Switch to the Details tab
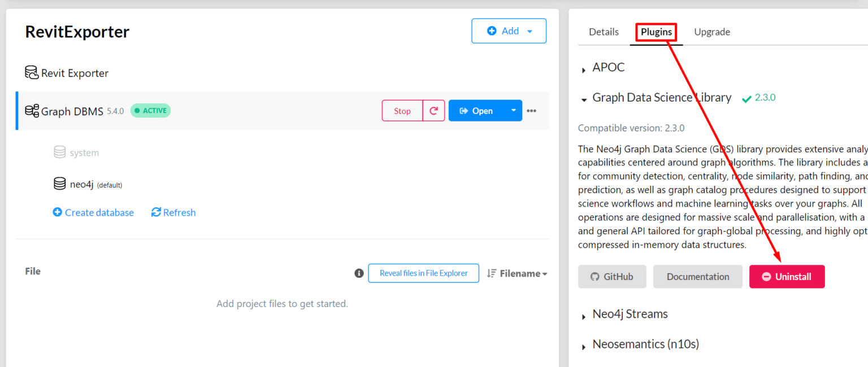Screen dimensions: 868x367 pyautogui.click(x=604, y=32)
